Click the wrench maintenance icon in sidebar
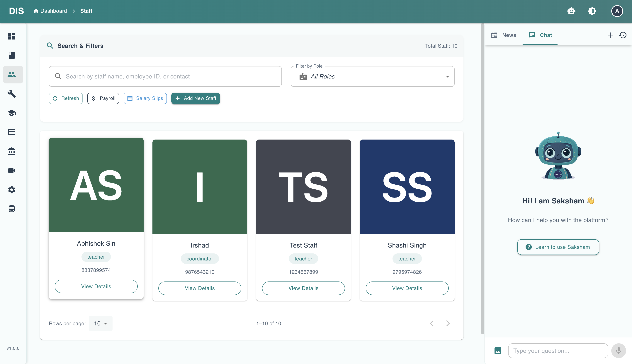 pyautogui.click(x=11, y=94)
